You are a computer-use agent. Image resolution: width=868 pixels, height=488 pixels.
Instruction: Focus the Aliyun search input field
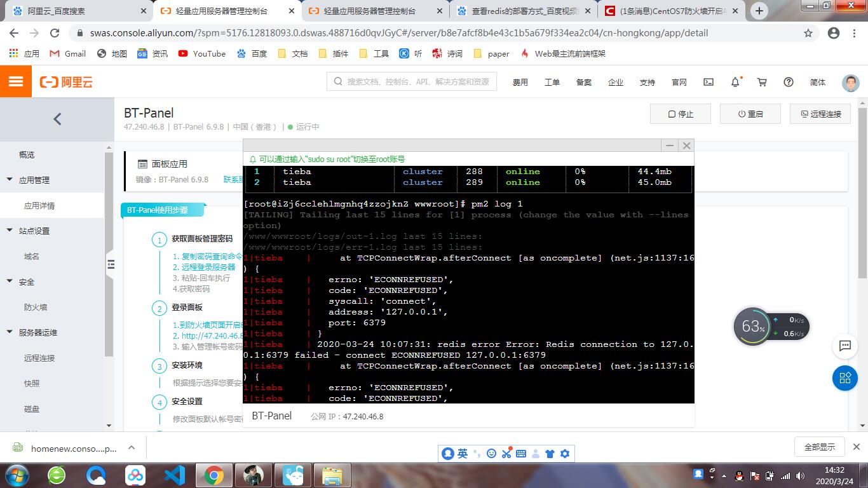[x=412, y=81]
